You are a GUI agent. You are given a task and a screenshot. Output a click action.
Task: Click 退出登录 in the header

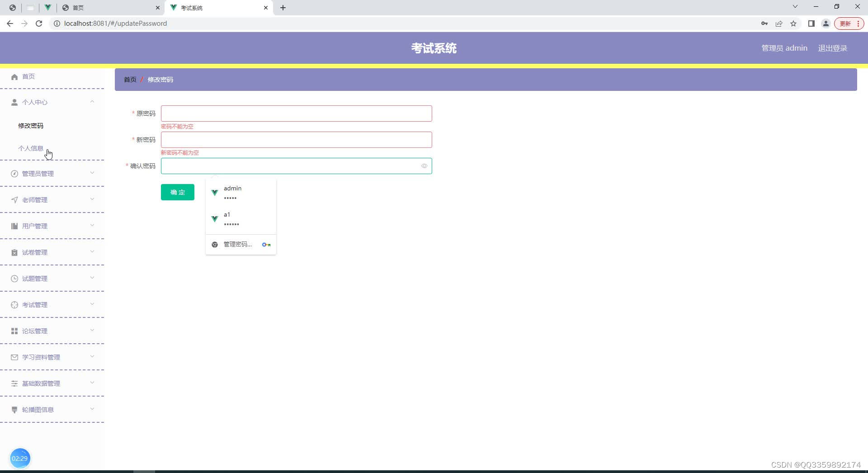click(833, 48)
